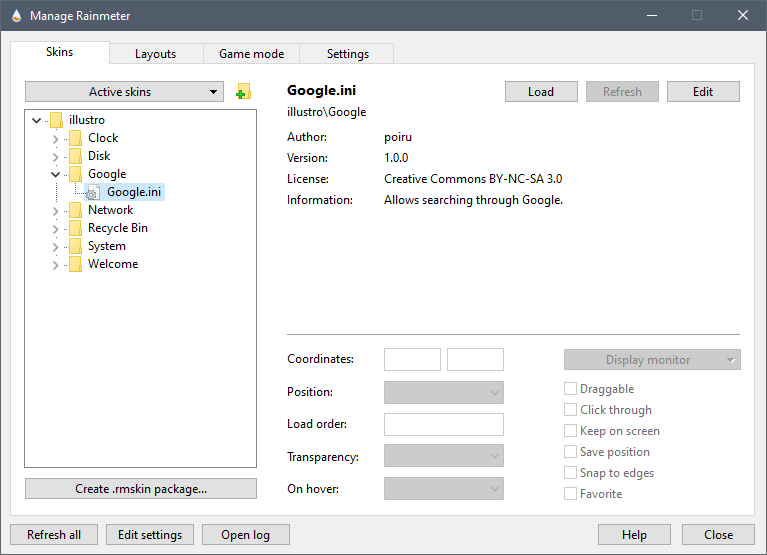Select the Google folder label
Image resolution: width=767 pixels, height=555 pixels.
(107, 174)
